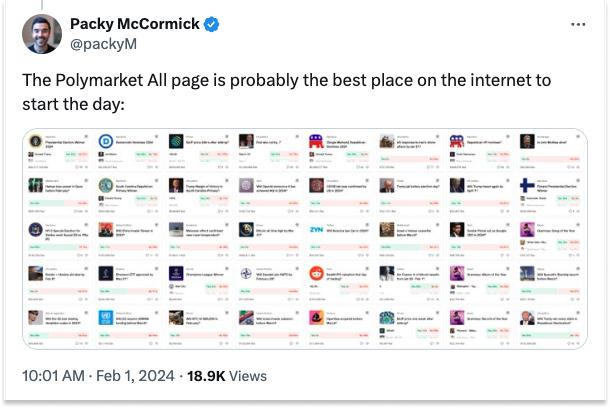Viewport: 610px width, 408px height.
Task: Click the orange Reddit logo icon
Action: click(x=317, y=274)
